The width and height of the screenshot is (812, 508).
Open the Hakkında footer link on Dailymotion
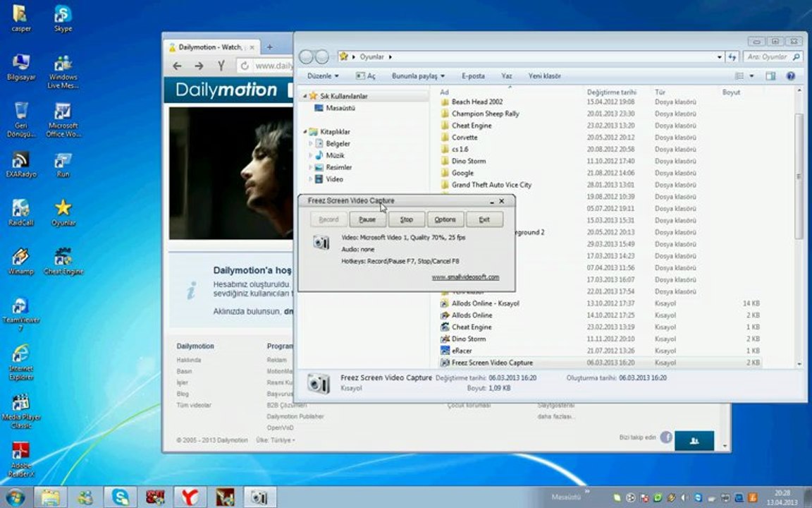click(x=188, y=360)
